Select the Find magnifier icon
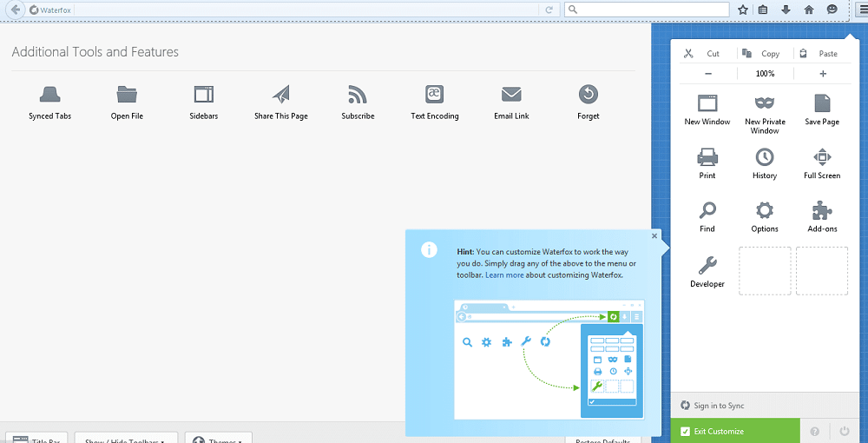 click(707, 210)
